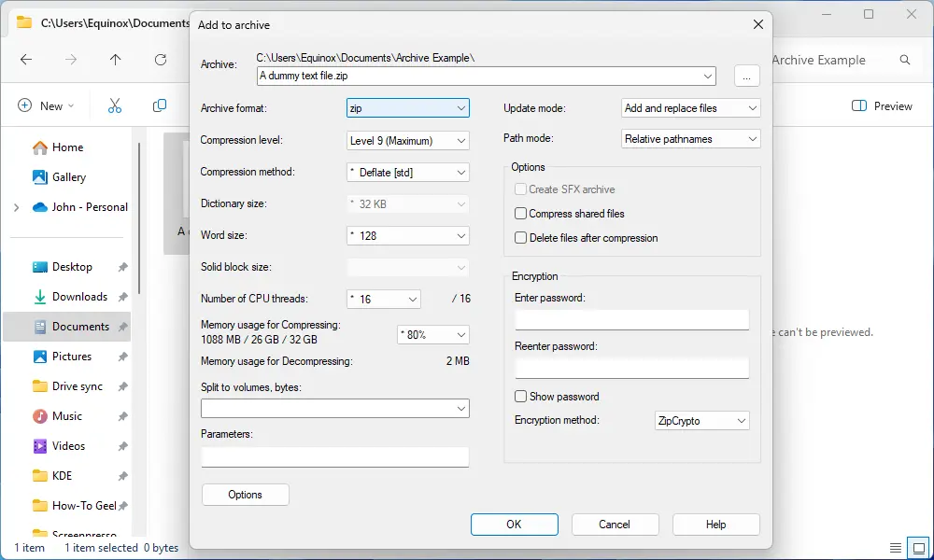Viewport: 934px width, 560px height.
Task: Close the Add to archive dialog
Action: point(757,24)
